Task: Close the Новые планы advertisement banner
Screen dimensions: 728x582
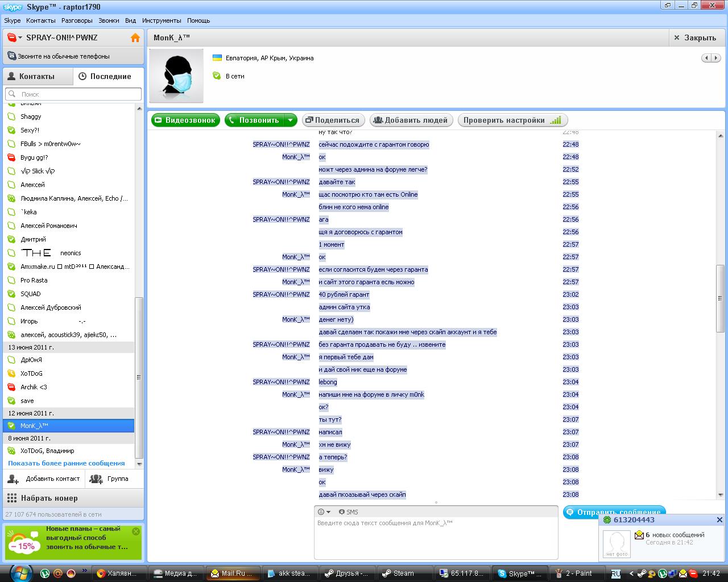Action: coord(136,531)
